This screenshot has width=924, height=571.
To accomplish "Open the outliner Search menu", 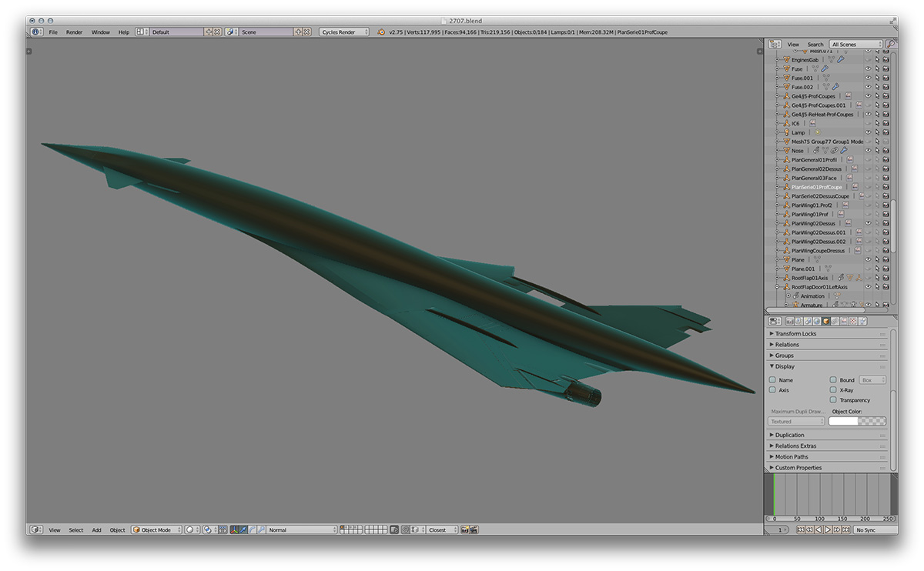I will point(815,45).
